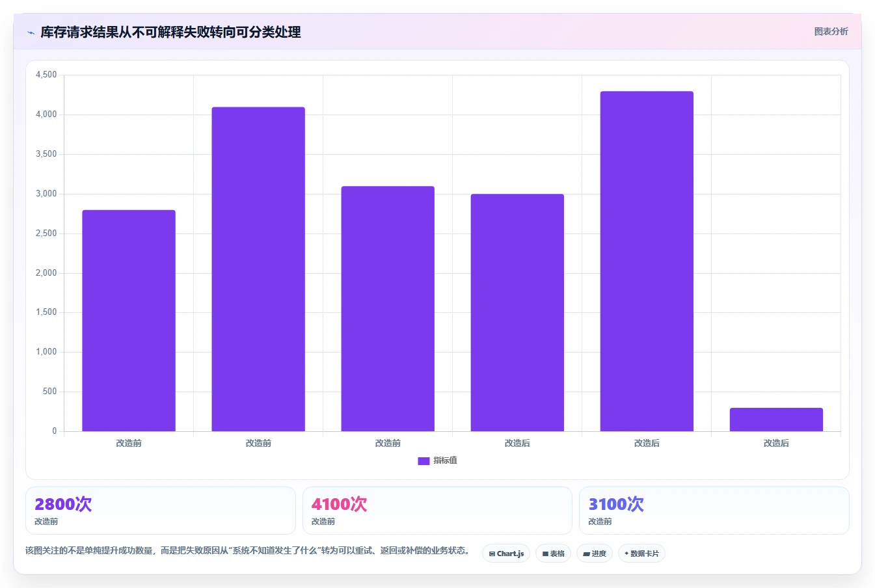Click the 1,000 y-axis label
The width and height of the screenshot is (875, 588).
point(46,352)
